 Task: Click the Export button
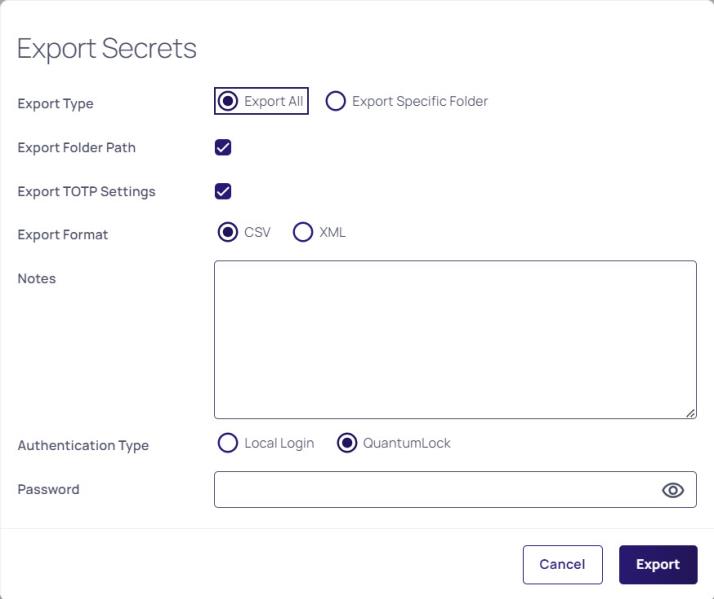tap(658, 564)
